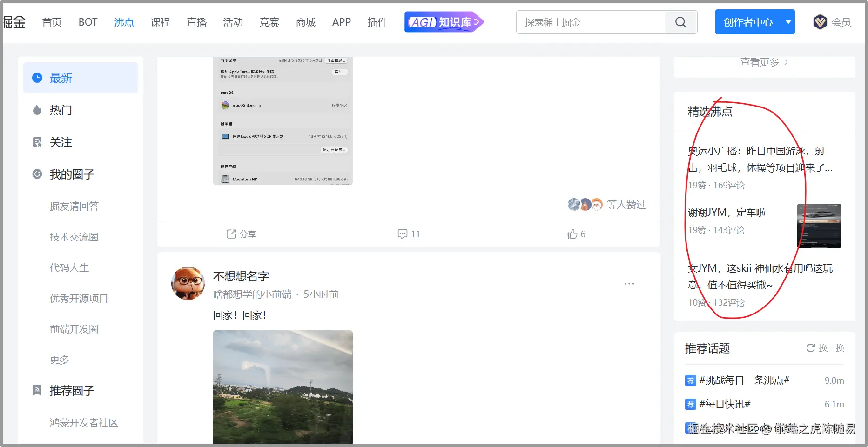Screen dimensions: 868x447
Task: Switch to the 沸点 tab
Action: [x=123, y=22]
